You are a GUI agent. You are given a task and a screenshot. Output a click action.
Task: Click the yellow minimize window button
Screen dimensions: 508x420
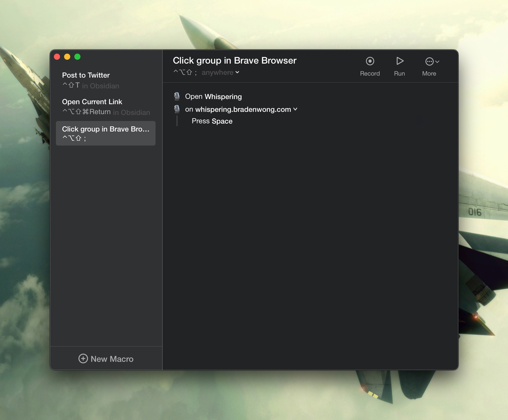(67, 57)
